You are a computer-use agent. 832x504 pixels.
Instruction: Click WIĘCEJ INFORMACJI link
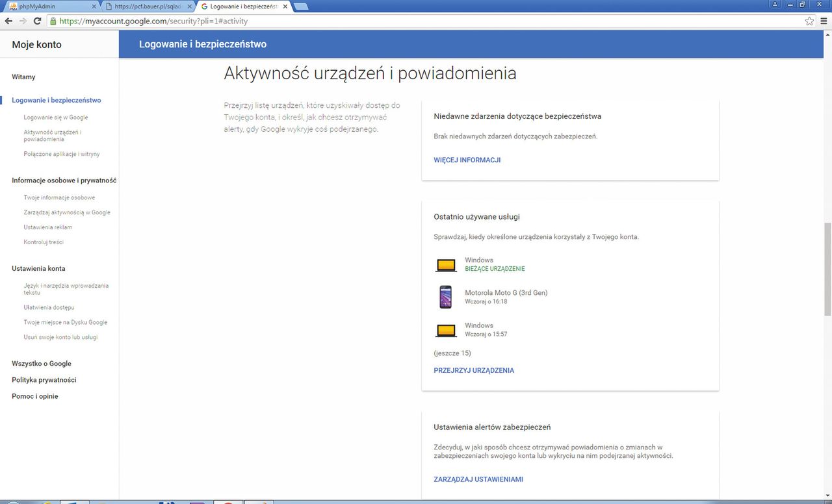click(x=467, y=160)
